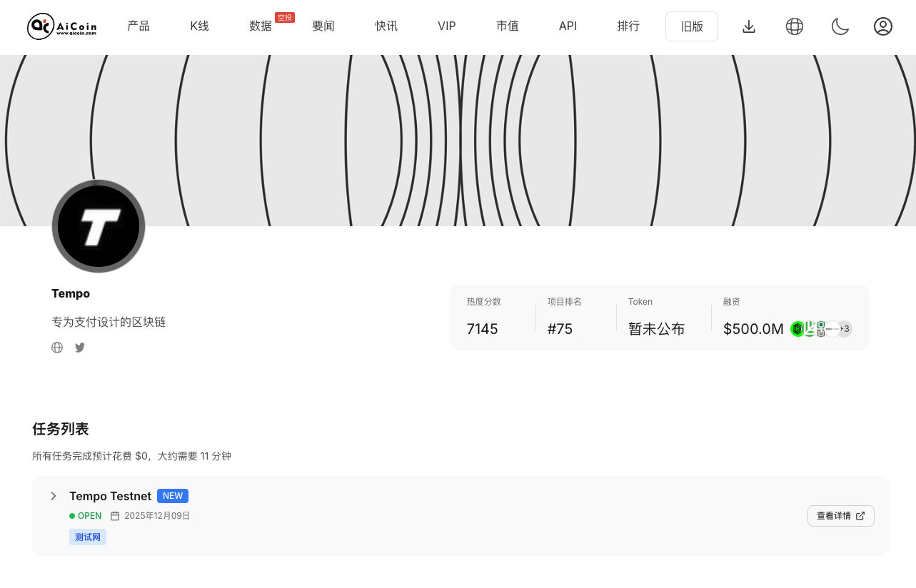The height and width of the screenshot is (588, 916).
Task: Click the 查看详情 button
Action: (840, 516)
